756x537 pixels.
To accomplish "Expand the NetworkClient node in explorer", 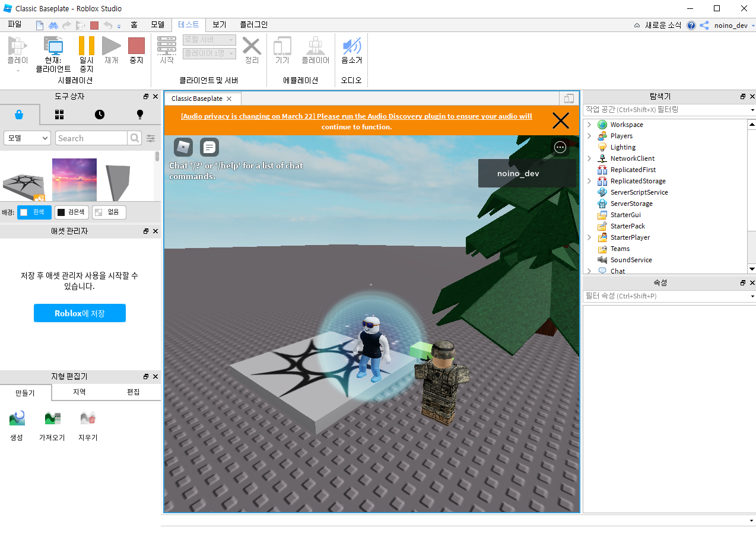I will 589,158.
